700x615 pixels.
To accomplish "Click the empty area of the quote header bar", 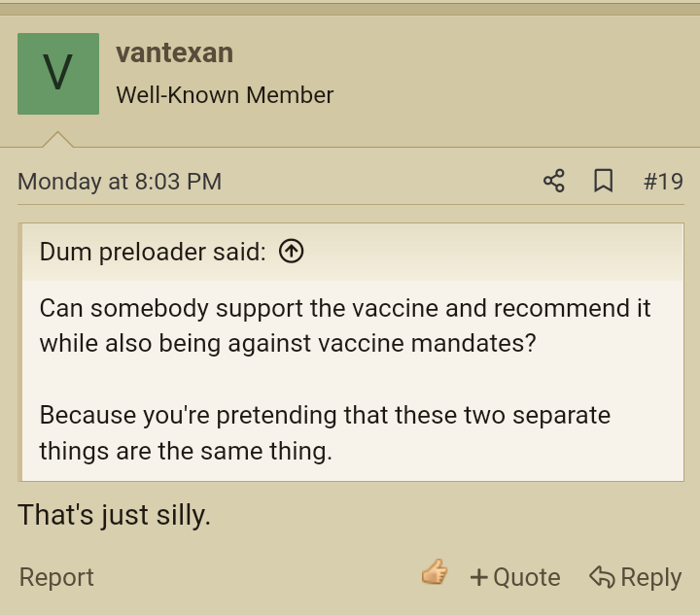I will click(x=491, y=252).
